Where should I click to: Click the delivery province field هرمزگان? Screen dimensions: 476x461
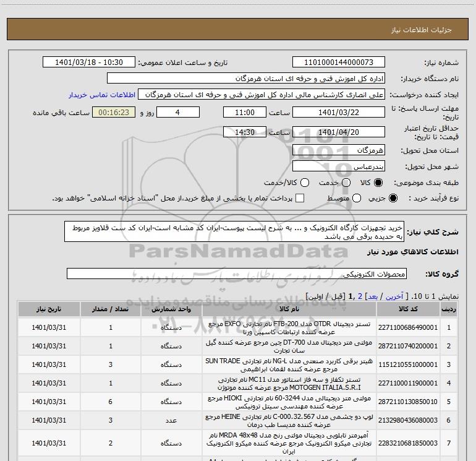pyautogui.click(x=339, y=150)
